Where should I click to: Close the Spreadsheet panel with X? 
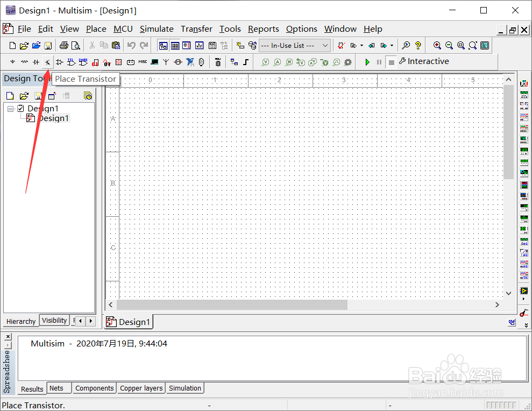8,336
